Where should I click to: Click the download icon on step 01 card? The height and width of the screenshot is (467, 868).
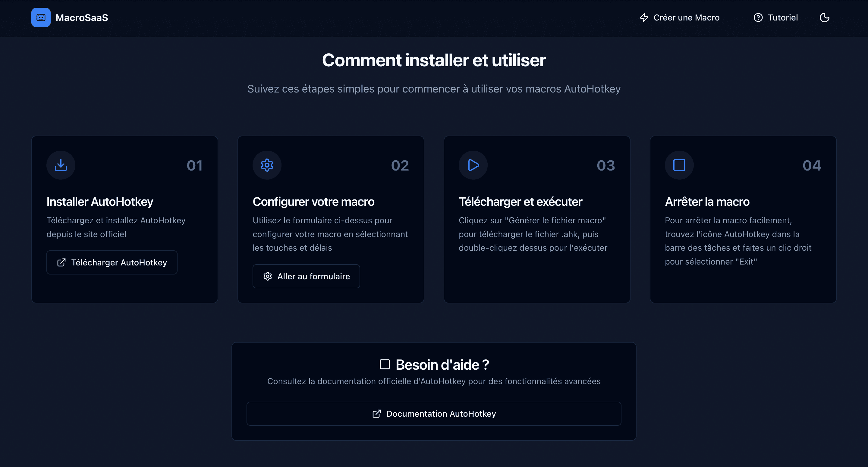pyautogui.click(x=61, y=165)
